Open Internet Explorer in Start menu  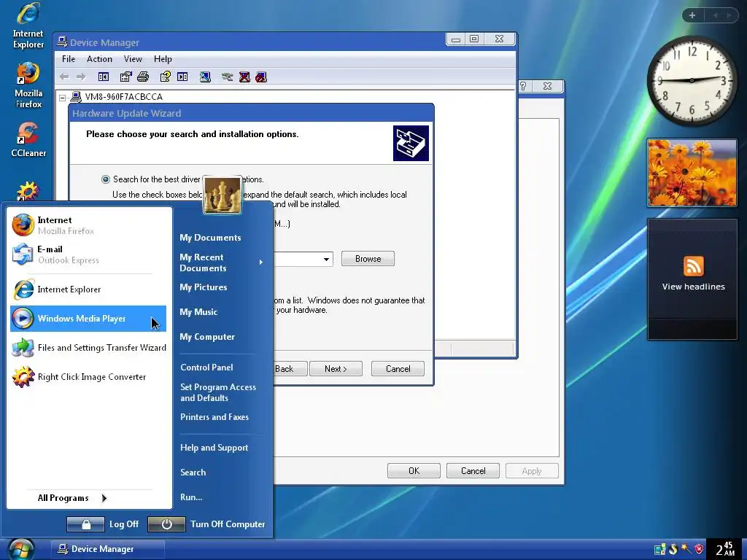(x=88, y=289)
